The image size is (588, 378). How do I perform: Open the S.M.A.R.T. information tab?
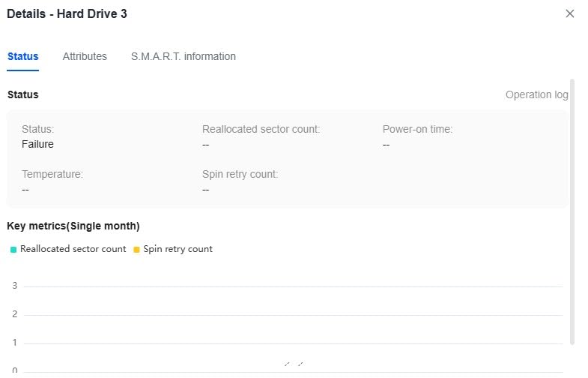(x=183, y=56)
